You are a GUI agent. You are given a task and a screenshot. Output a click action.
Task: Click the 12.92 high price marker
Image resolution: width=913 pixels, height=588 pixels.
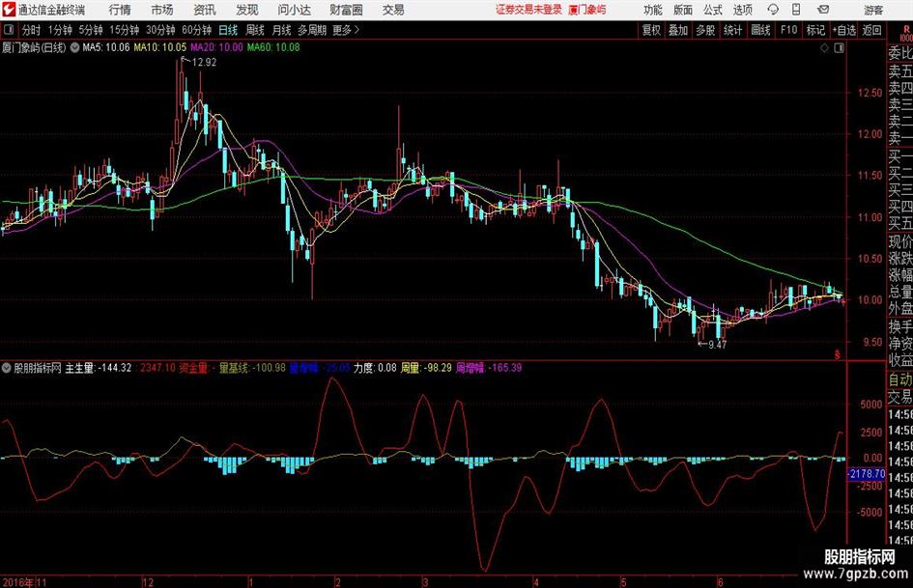(x=204, y=63)
